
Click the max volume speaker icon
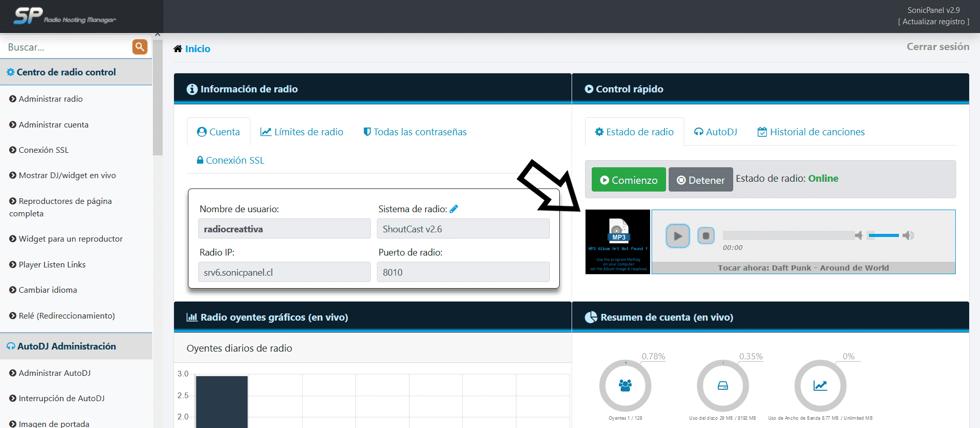(x=908, y=236)
